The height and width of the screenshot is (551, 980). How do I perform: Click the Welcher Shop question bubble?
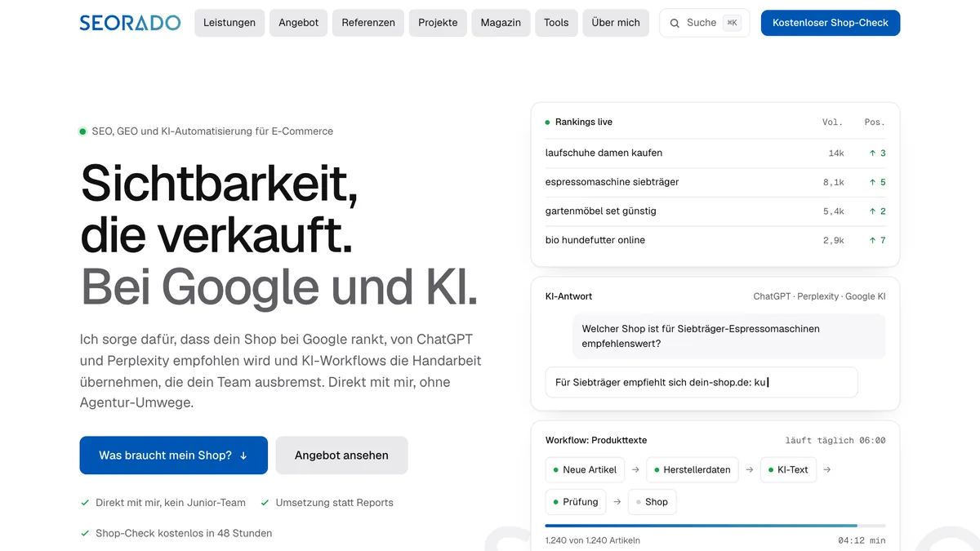[728, 336]
